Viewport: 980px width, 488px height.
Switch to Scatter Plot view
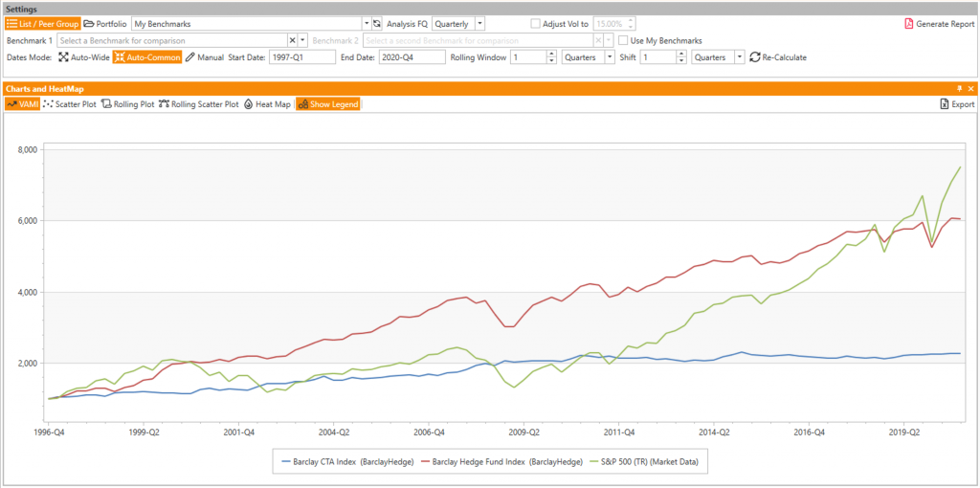point(69,104)
